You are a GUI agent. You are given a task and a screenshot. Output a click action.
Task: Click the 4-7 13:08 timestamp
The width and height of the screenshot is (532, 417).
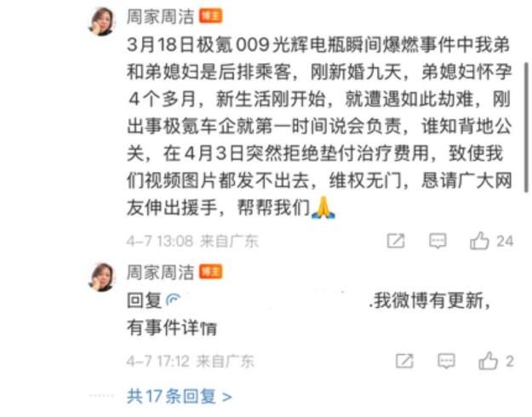tap(160, 241)
